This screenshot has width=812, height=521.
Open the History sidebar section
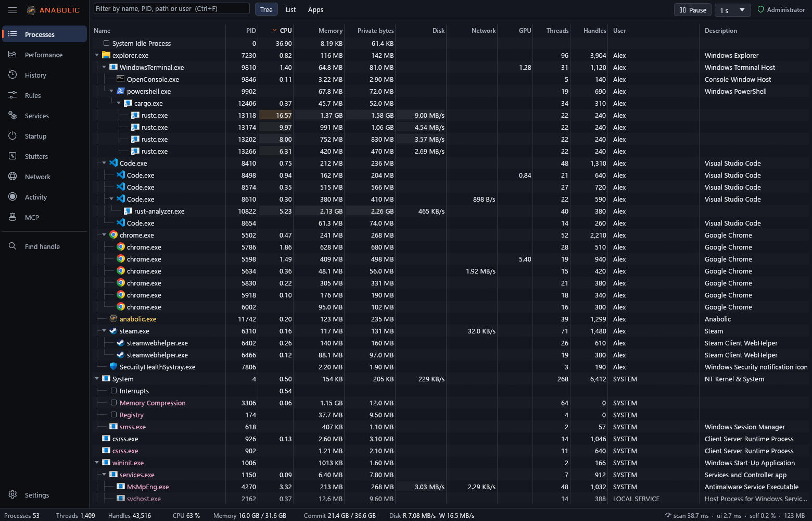[x=44, y=75]
